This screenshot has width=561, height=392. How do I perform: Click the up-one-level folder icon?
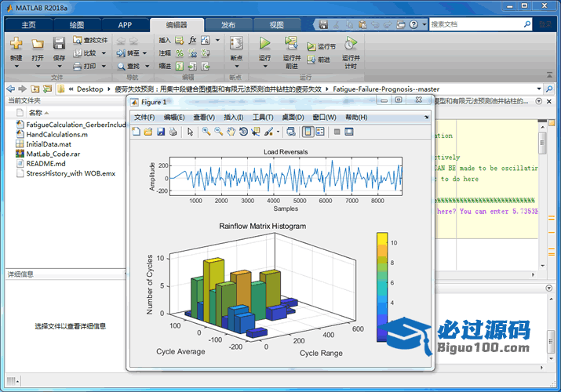(35, 89)
